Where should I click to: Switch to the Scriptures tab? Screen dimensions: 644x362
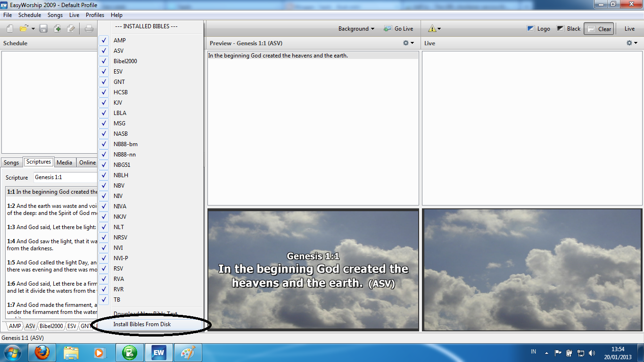coord(39,162)
